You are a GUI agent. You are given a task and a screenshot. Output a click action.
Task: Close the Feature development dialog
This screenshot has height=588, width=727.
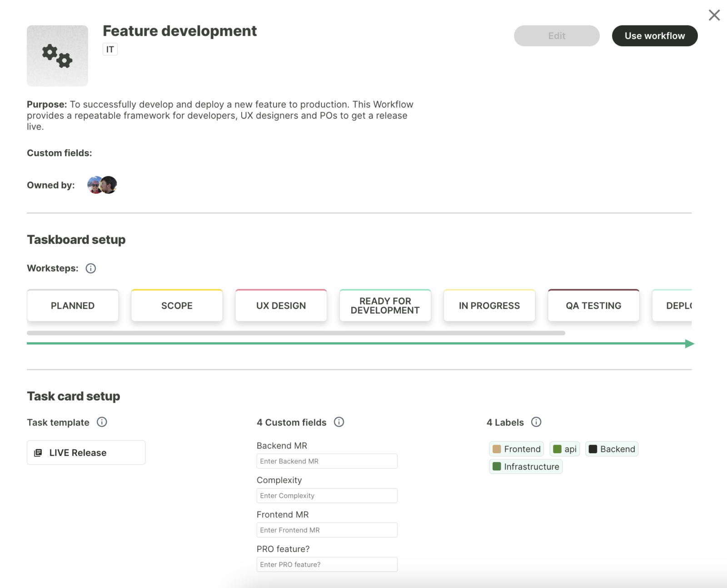point(714,15)
